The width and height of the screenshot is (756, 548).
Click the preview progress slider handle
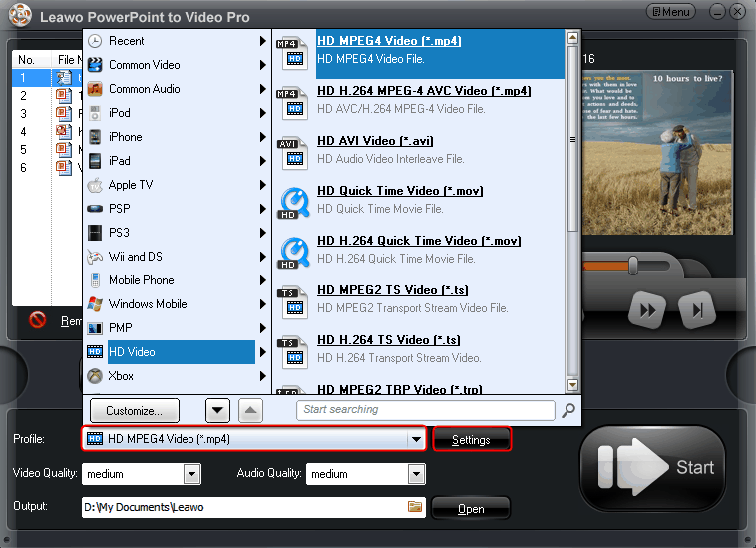point(633,266)
